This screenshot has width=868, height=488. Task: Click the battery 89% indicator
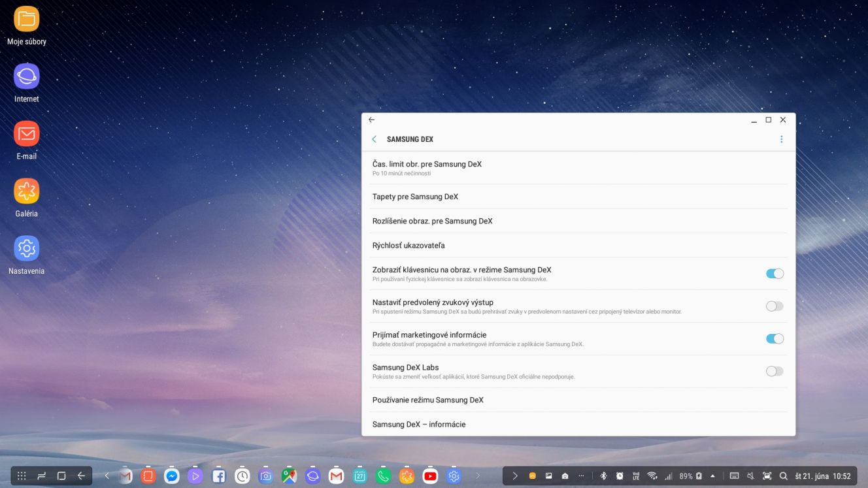(691, 476)
